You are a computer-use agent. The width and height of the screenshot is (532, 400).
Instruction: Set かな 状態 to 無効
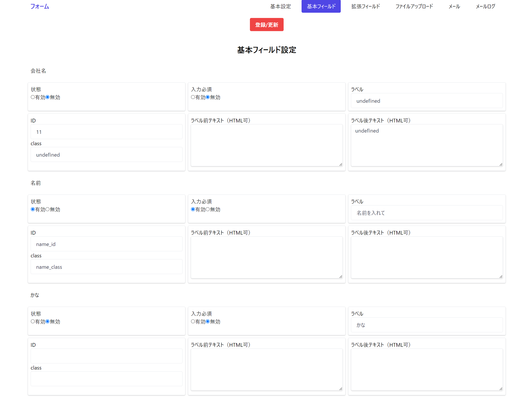coord(48,322)
